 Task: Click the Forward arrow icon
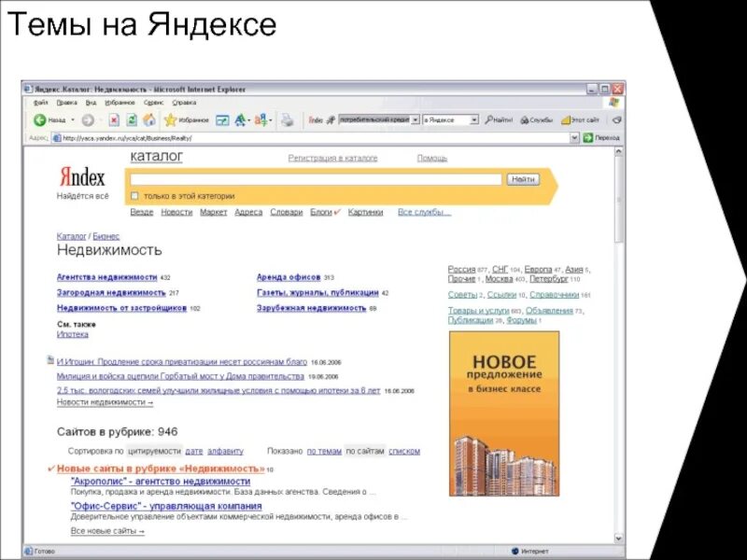tap(88, 120)
